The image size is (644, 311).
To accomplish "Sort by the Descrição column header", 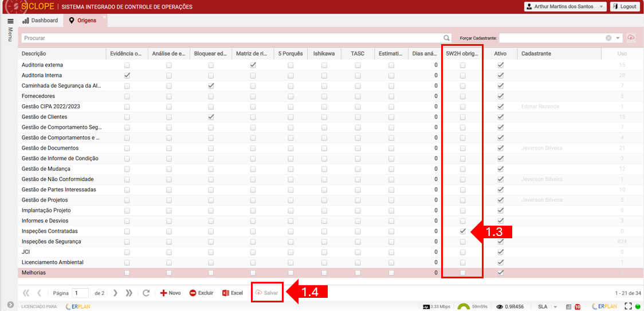I will pyautogui.click(x=62, y=53).
